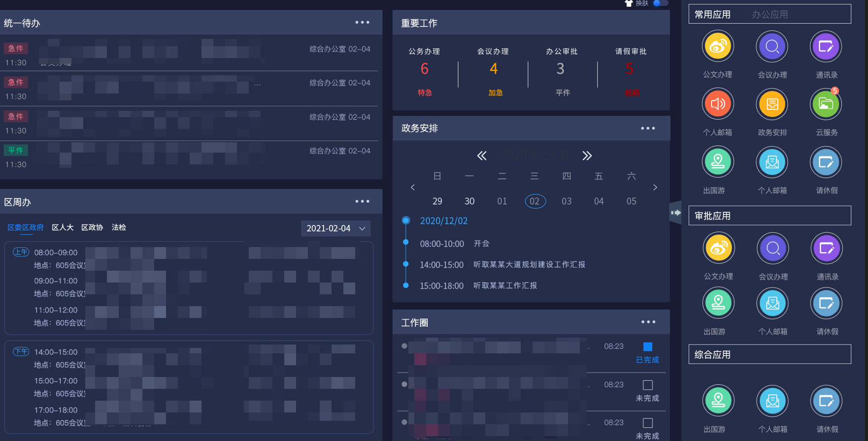Select date 04 in the calendar

coord(599,201)
